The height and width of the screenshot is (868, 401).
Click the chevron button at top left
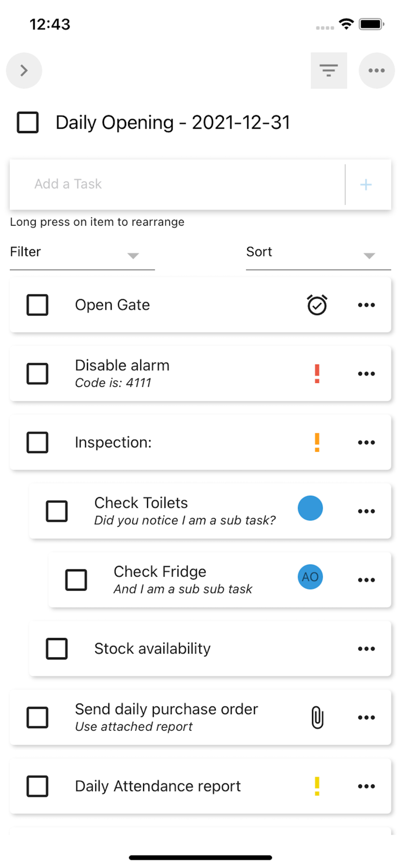pyautogui.click(x=24, y=70)
